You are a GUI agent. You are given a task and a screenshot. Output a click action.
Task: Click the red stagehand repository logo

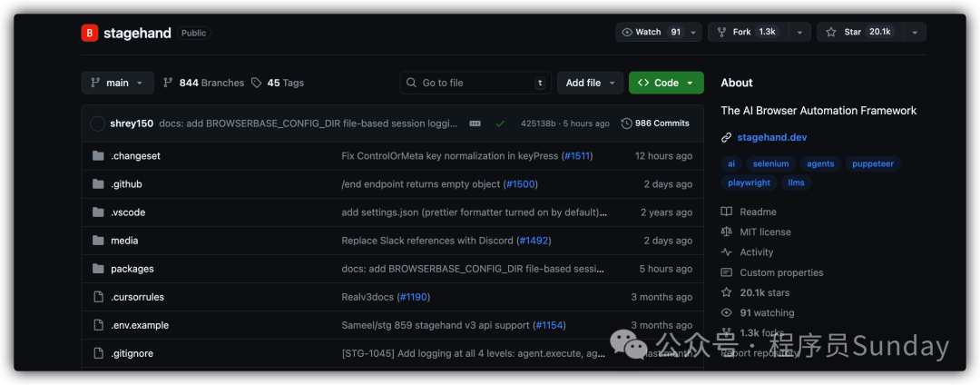[89, 33]
